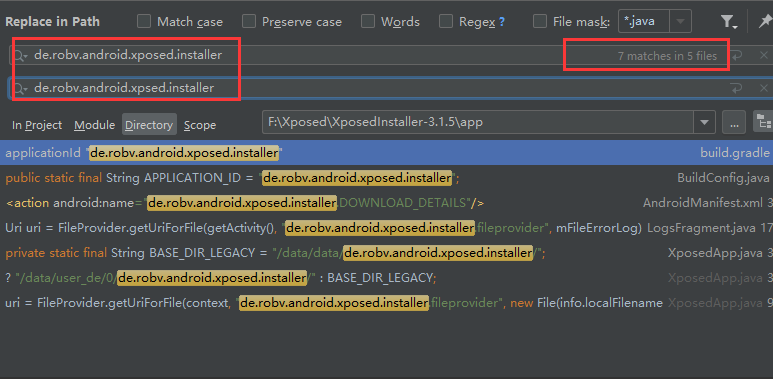The width and height of the screenshot is (773, 379).
Task: Pin the Replace in Path dialog
Action: (765, 22)
